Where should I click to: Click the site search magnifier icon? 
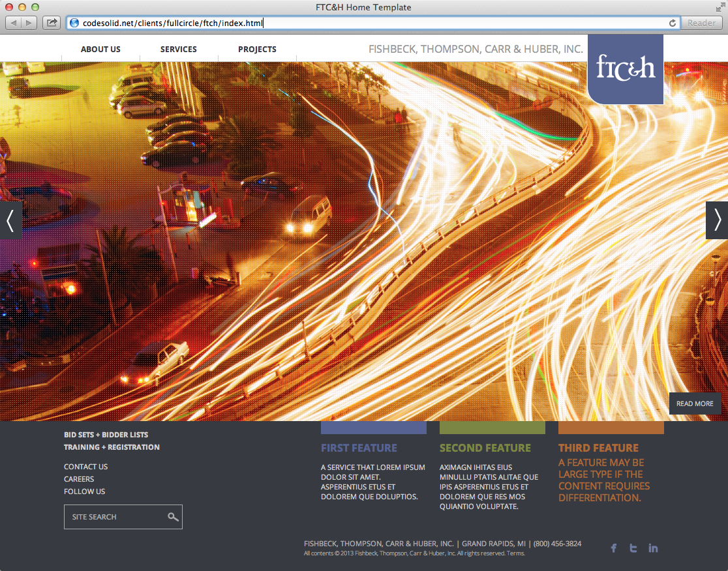(x=173, y=517)
